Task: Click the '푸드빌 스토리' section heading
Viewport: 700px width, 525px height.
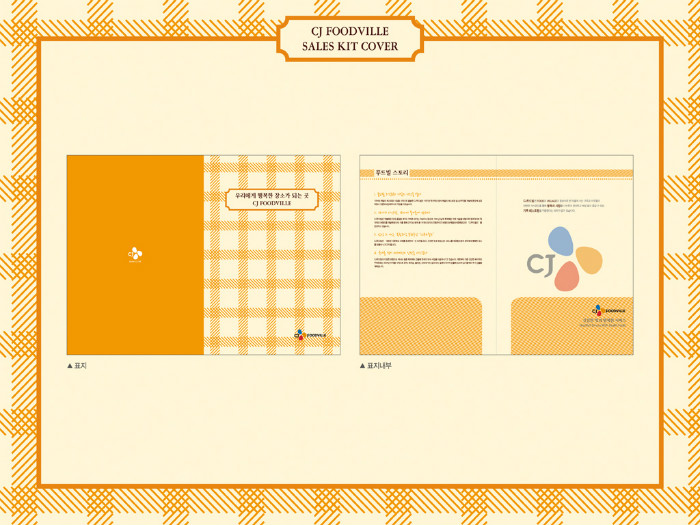Action: point(392,173)
